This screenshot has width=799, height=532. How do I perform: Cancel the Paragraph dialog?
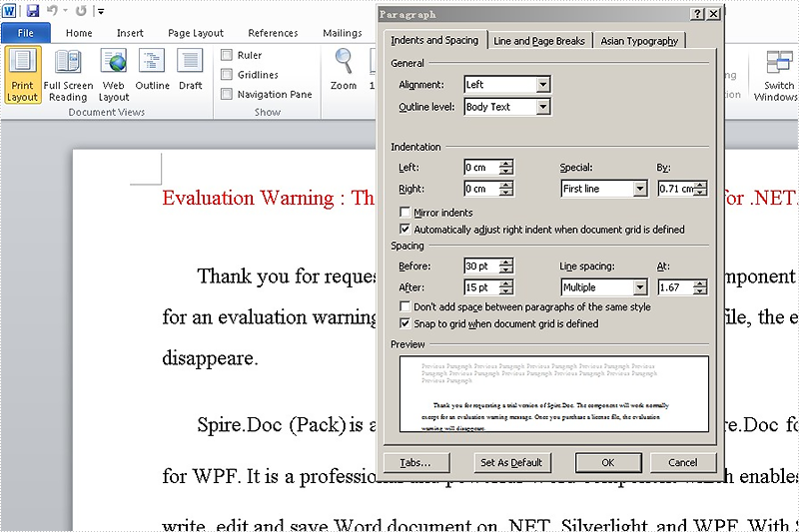[x=683, y=462]
